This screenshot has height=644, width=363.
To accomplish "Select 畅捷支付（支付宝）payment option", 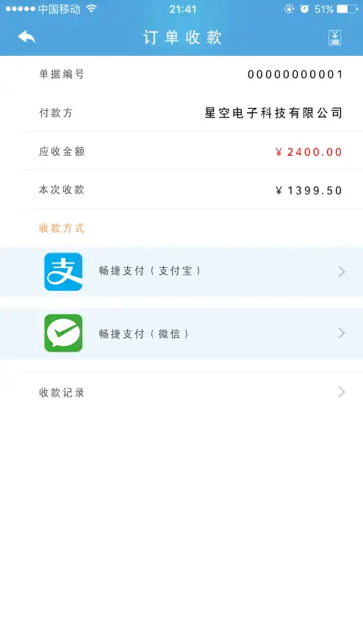I will 181,272.
